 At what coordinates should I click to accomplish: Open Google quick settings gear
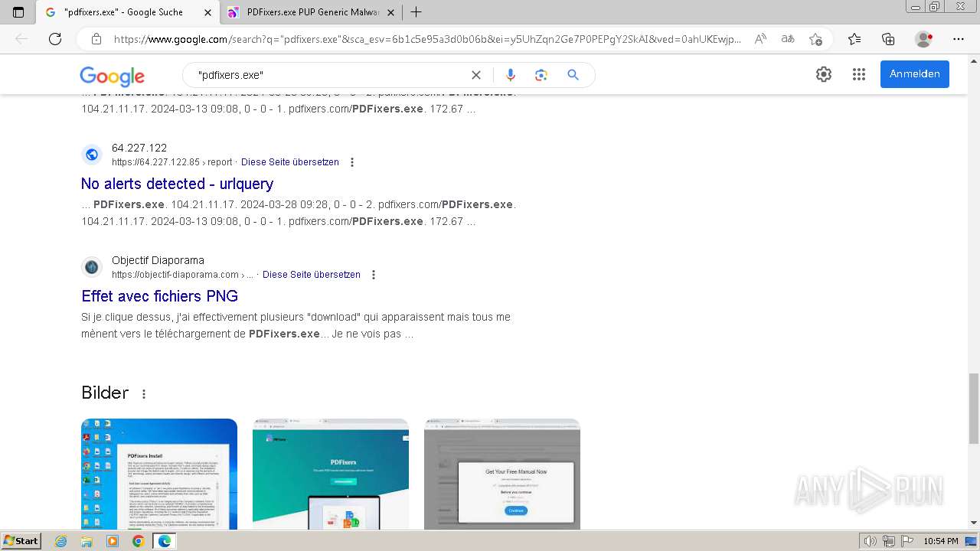tap(824, 74)
